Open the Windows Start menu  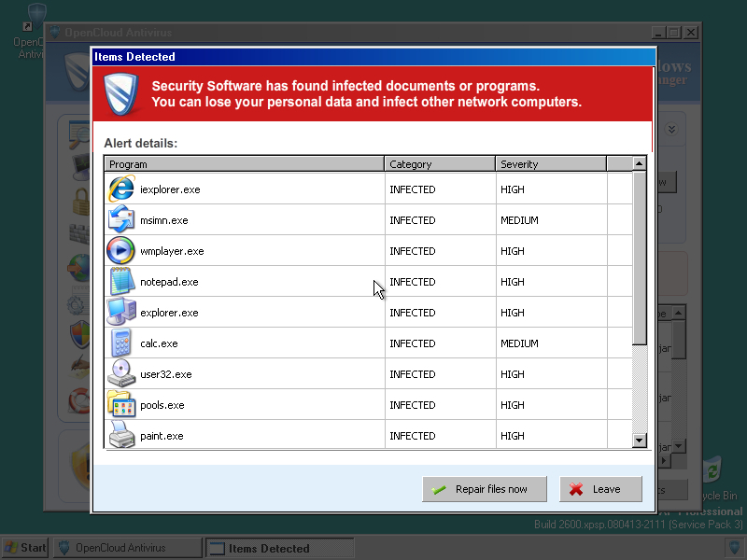pos(25,548)
